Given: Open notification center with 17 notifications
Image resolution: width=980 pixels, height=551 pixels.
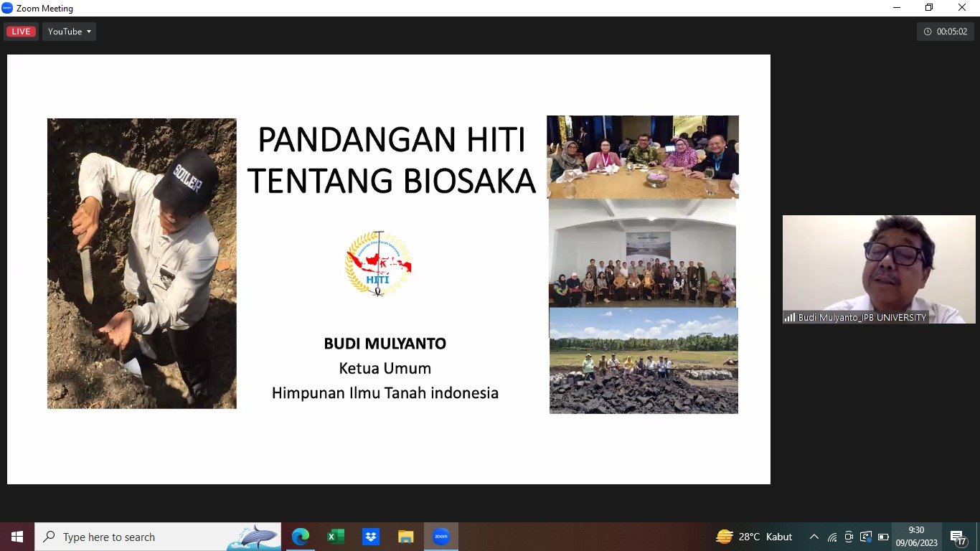Looking at the screenshot, I should (x=959, y=537).
